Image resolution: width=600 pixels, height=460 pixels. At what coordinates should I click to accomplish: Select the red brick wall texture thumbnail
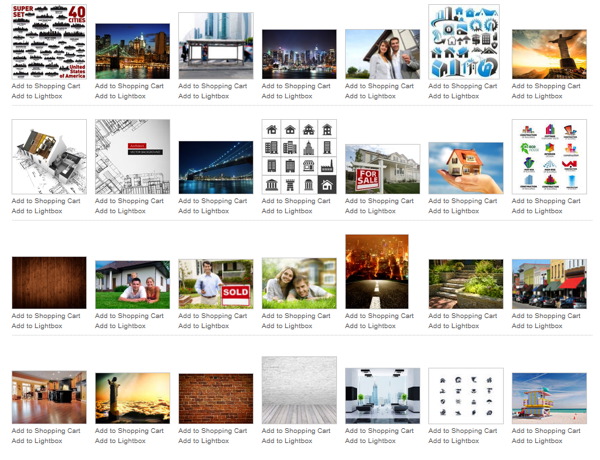coord(215,399)
